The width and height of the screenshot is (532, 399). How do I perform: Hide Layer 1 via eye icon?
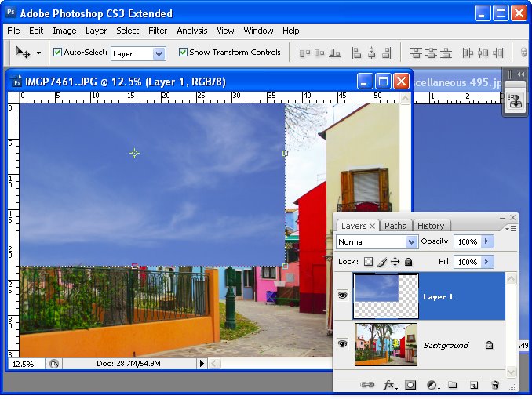[343, 296]
